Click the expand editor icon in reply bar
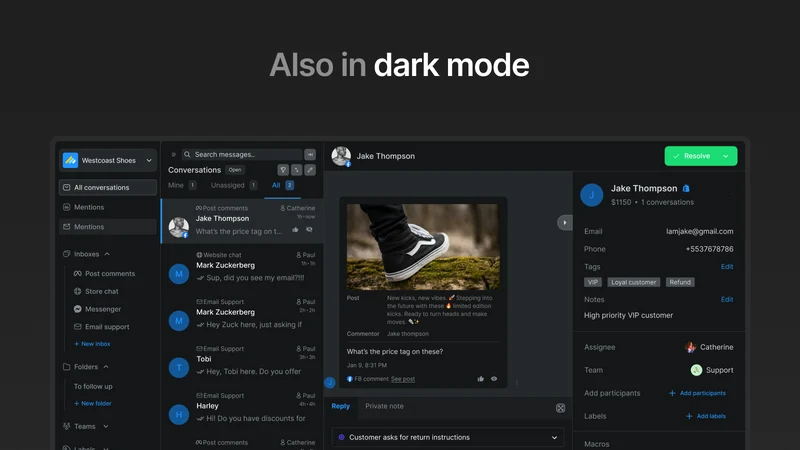 pyautogui.click(x=560, y=408)
